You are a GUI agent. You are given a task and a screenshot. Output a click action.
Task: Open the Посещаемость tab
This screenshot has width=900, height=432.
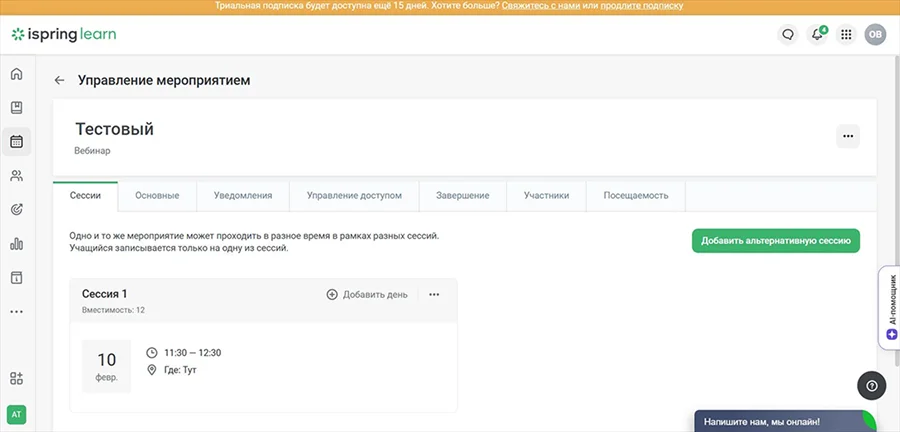pos(636,196)
